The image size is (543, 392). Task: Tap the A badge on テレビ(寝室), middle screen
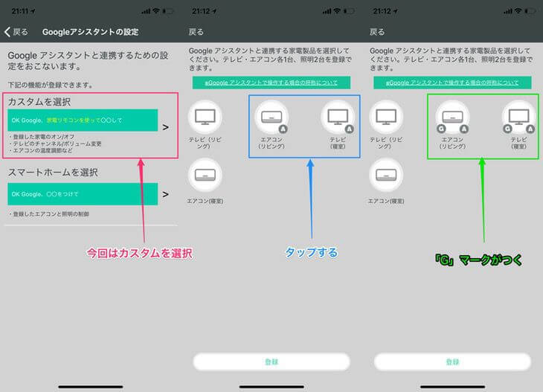350,129
